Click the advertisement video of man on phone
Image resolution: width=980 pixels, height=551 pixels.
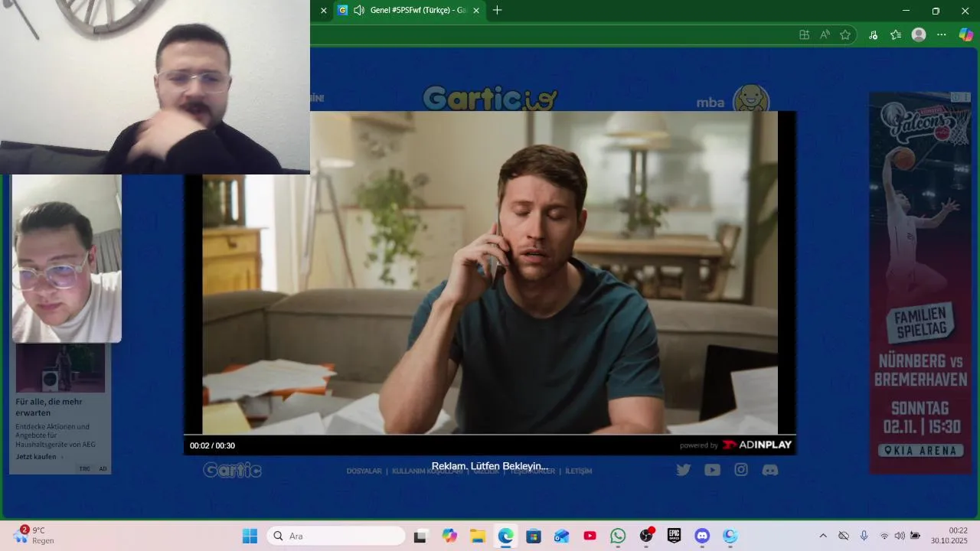490,273
